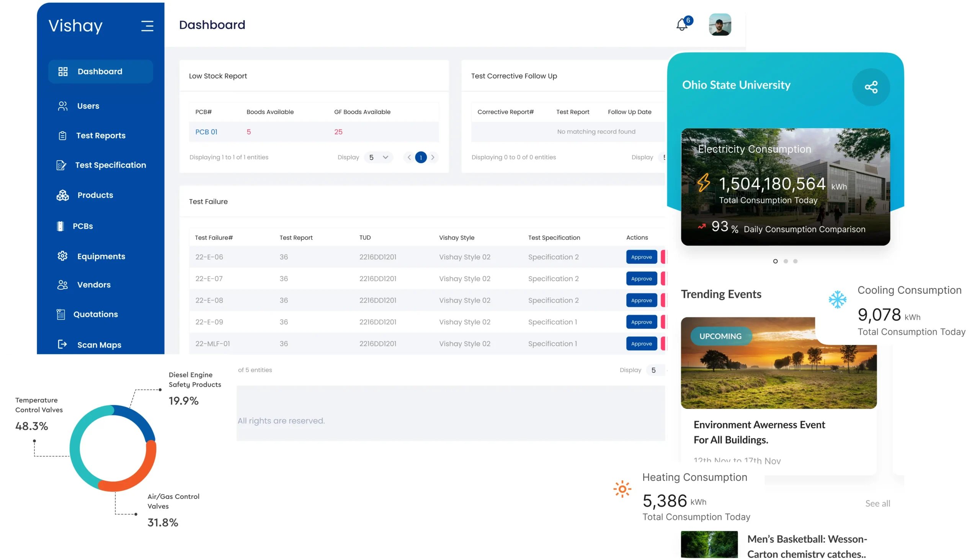Screen dimensions: 980x560
Task: Navigate to Equipments menu item
Action: (101, 256)
